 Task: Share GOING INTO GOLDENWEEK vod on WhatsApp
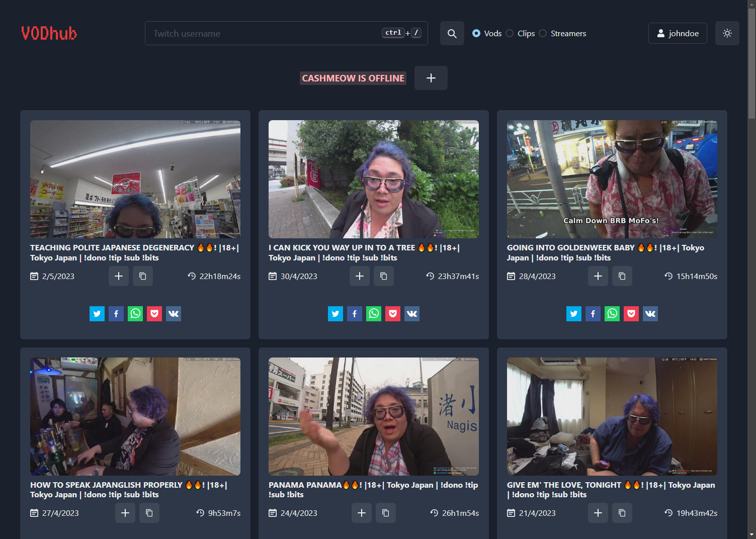pos(612,314)
